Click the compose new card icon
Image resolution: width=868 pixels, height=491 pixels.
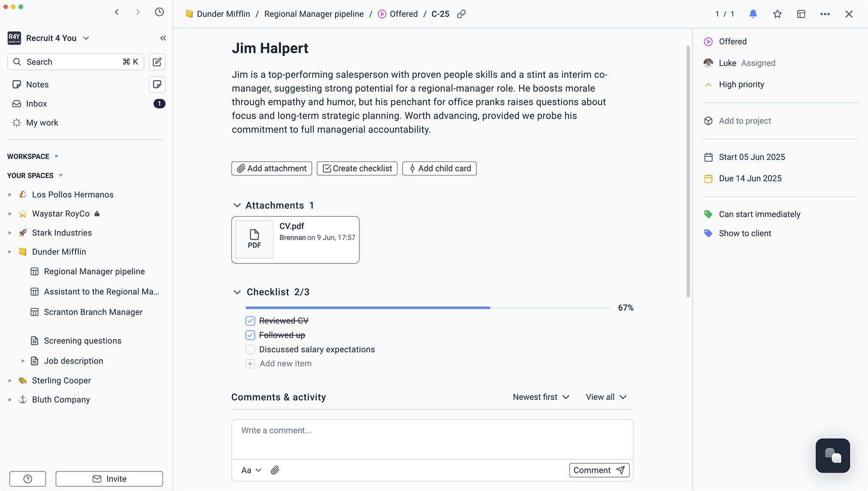(157, 62)
